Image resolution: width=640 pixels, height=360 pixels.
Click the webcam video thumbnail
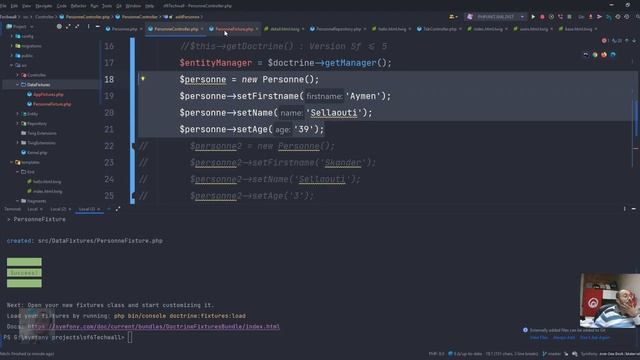point(610,300)
